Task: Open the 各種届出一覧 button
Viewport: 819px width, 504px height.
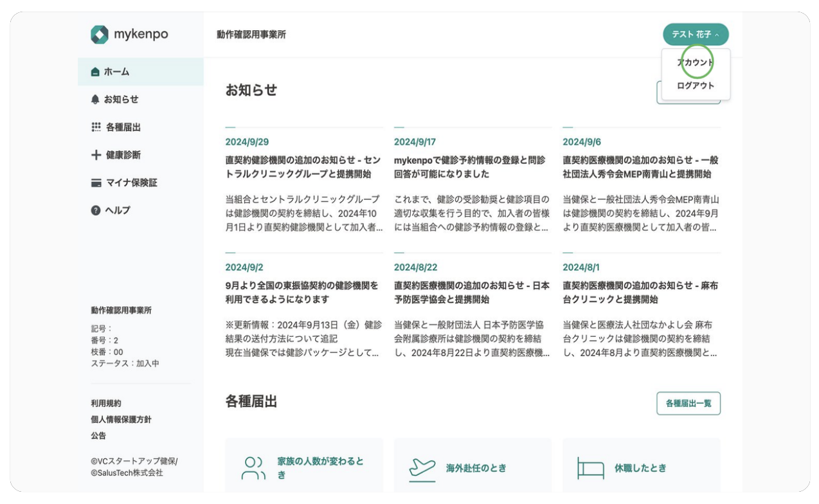Action: (x=688, y=404)
